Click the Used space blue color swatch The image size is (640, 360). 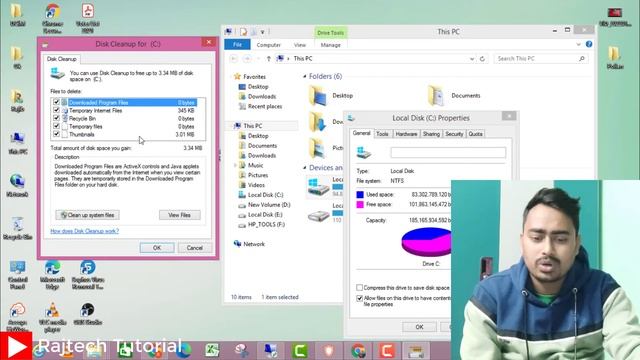360,195
